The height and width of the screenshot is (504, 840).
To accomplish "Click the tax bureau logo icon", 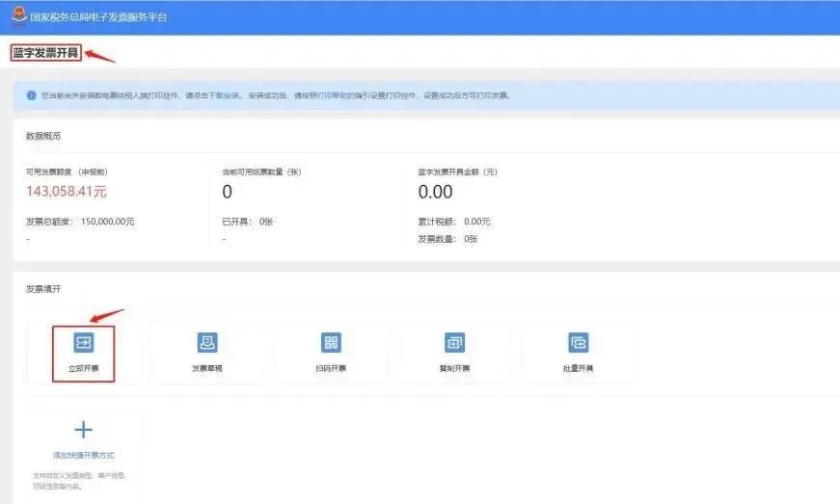I will (x=18, y=15).
